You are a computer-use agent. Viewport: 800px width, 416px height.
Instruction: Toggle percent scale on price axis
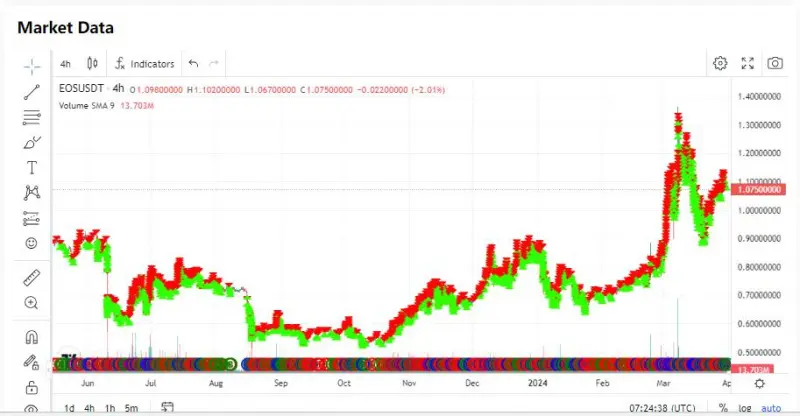723,408
